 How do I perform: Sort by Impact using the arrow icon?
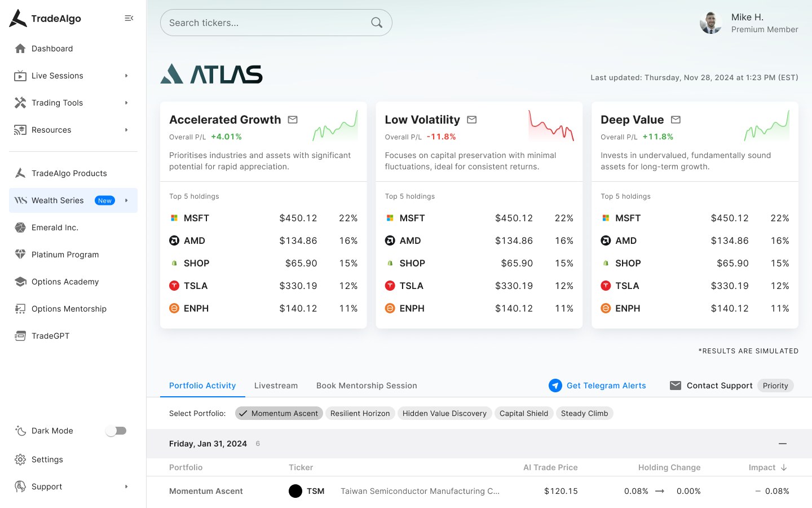(x=784, y=467)
